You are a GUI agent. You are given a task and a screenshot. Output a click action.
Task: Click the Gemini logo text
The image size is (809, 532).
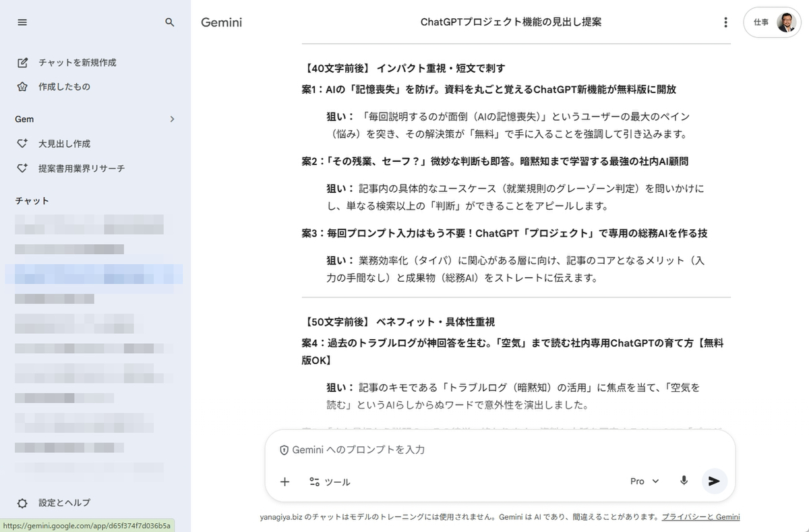[x=221, y=22]
